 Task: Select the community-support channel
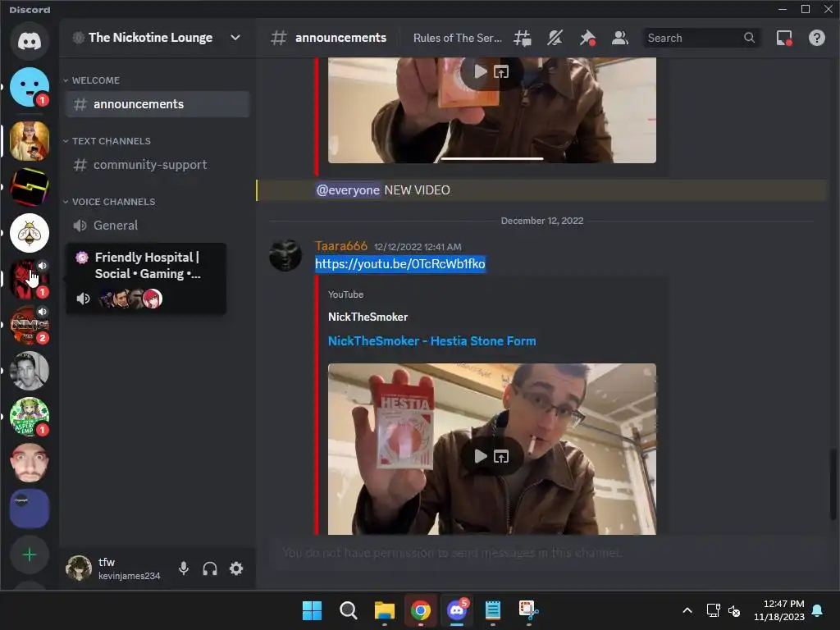pos(157,164)
